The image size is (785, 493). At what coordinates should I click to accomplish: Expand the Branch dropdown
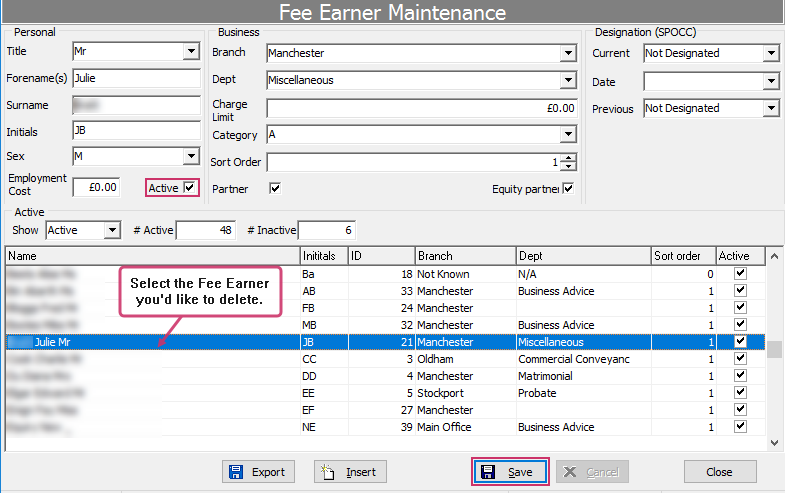[568, 53]
